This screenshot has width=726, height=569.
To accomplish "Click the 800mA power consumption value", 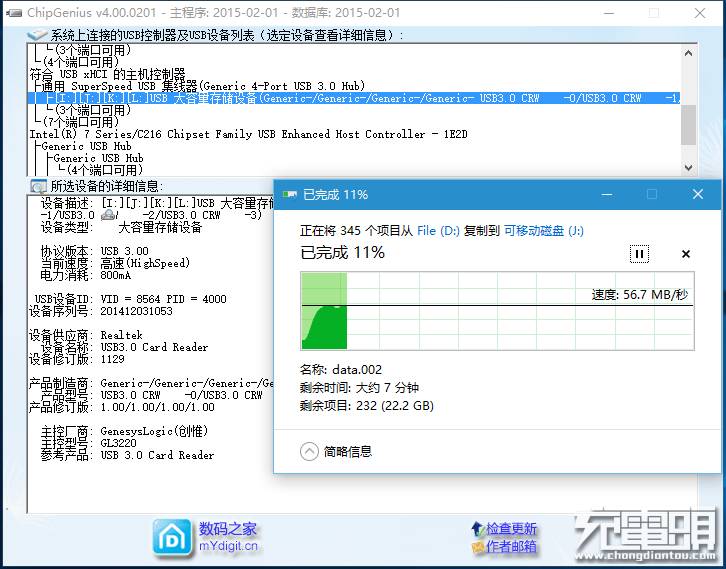I will pos(116,275).
